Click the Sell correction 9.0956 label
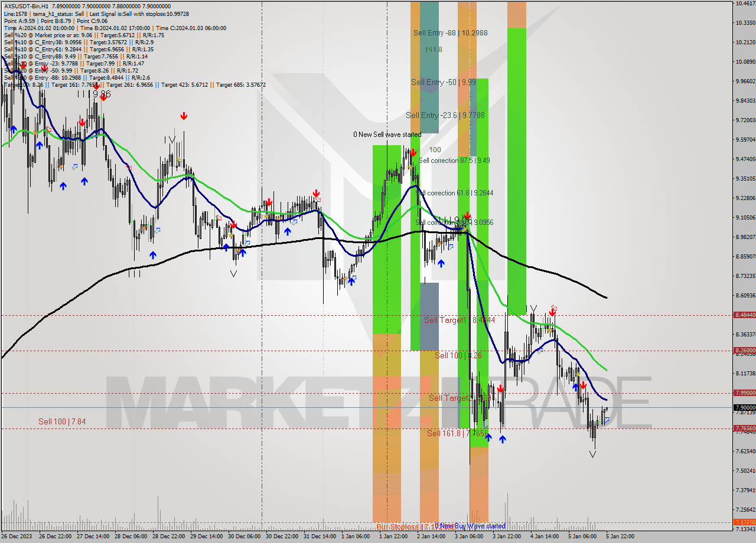Image resolution: width=756 pixels, height=543 pixels. coord(454,223)
